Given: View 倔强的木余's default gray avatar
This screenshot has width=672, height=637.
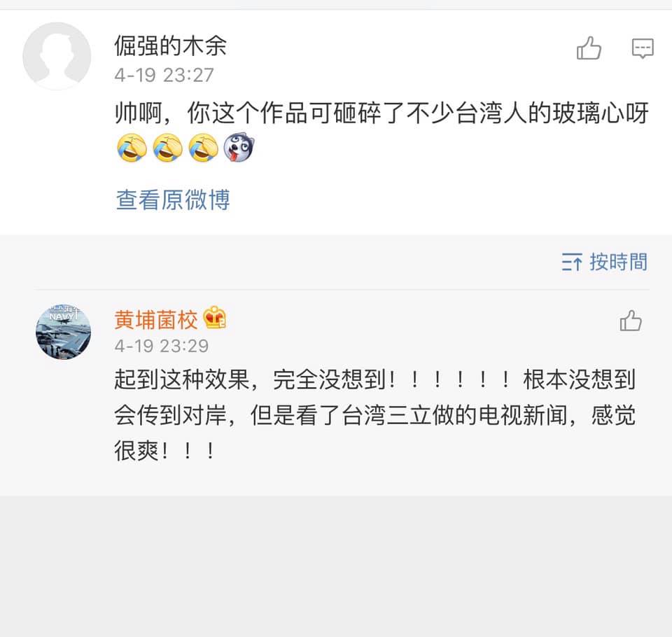Looking at the screenshot, I should click(x=57, y=56).
